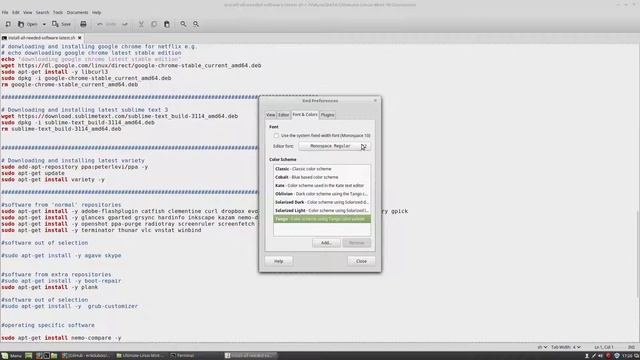Expand the Open recent files arrow
The width and height of the screenshot is (640, 360).
click(x=44, y=24)
